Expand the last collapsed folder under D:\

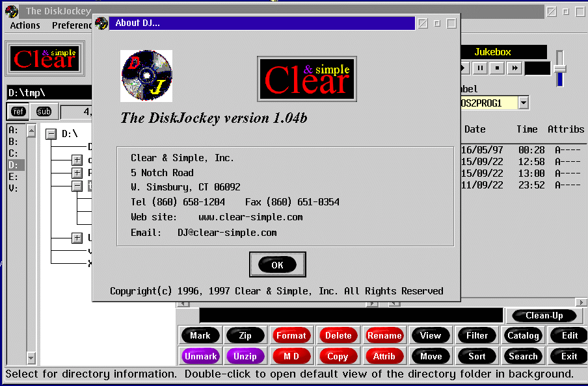77,238
